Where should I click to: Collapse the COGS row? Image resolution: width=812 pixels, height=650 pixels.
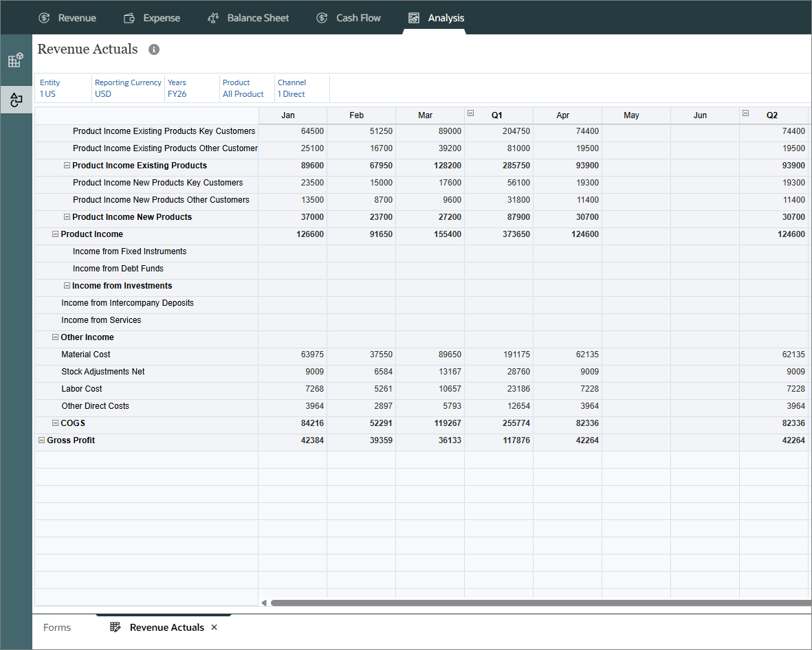click(56, 423)
